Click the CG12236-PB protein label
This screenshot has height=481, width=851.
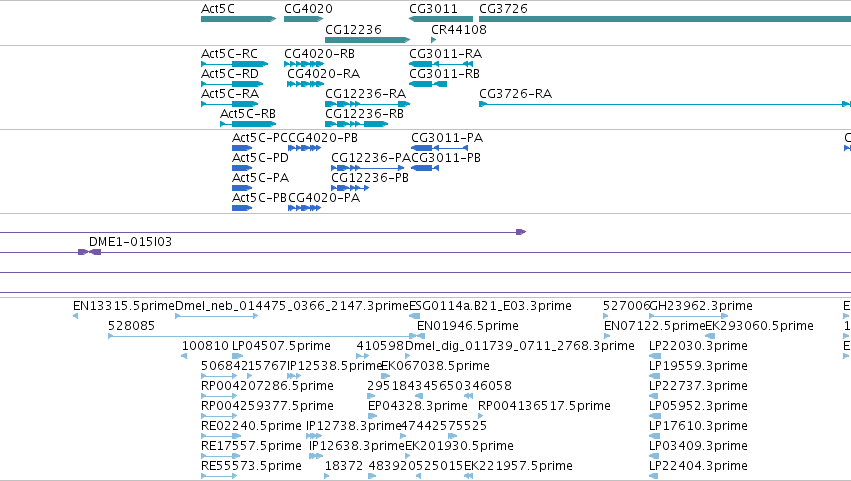(370, 178)
